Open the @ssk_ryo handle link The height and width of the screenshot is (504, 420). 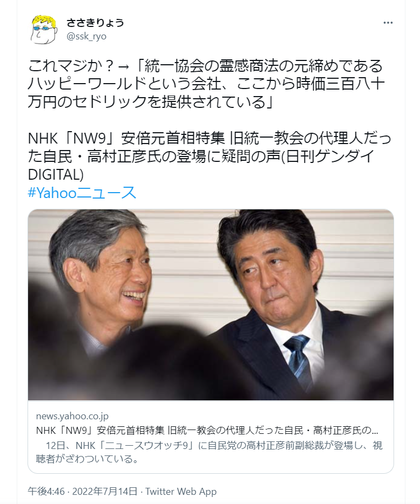coord(86,36)
